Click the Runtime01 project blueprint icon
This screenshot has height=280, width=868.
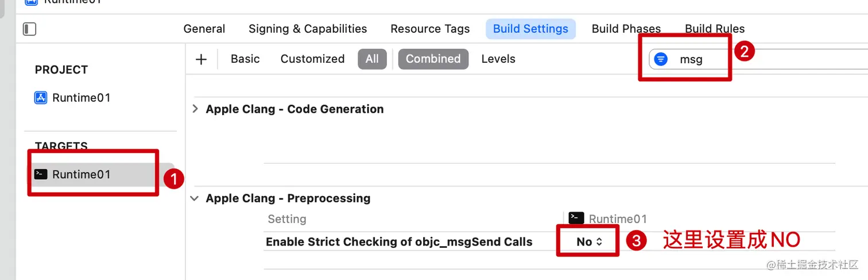click(x=41, y=98)
